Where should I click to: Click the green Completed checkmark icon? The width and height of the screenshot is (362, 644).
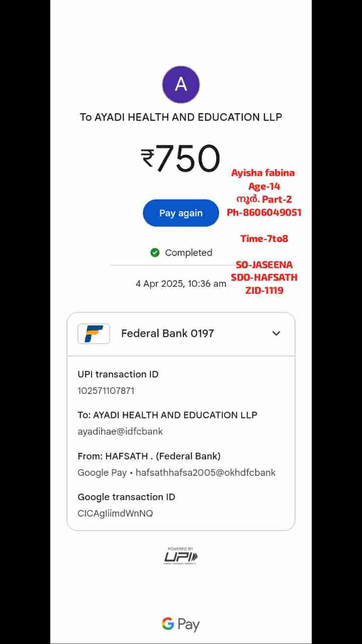155,253
